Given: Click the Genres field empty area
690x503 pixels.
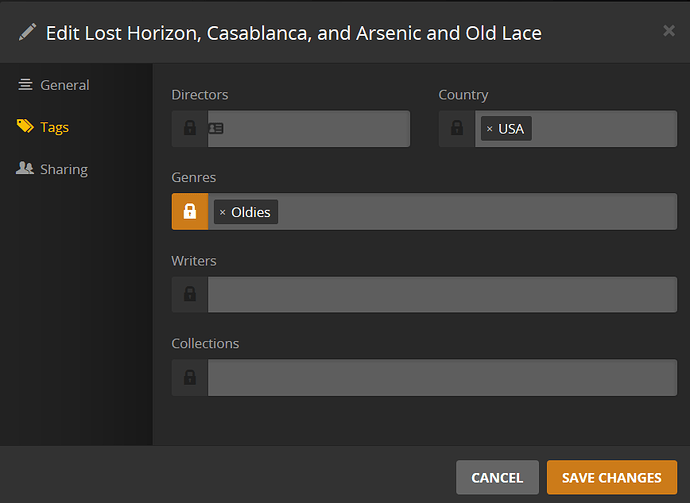Looking at the screenshot, I should point(480,212).
